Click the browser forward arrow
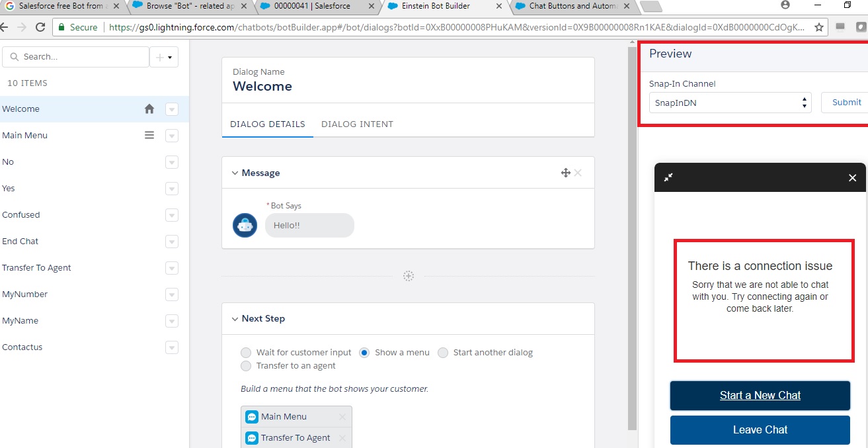The image size is (868, 448). coord(21,27)
